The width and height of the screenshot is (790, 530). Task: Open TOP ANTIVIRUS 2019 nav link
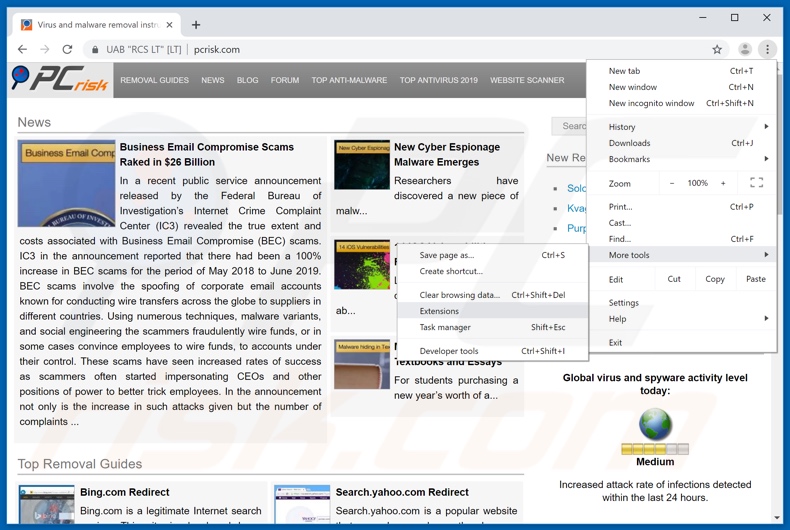pyautogui.click(x=438, y=80)
